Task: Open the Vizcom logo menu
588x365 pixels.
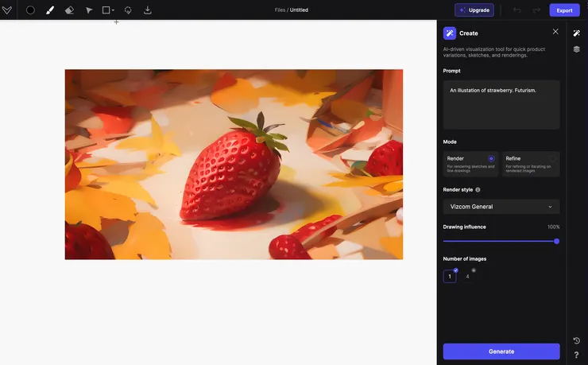Action: (7, 10)
